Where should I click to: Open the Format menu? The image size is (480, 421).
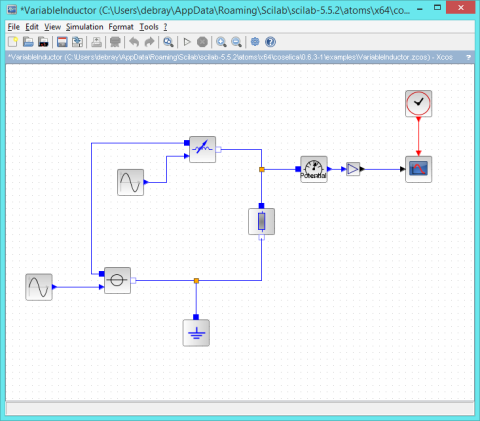121,27
